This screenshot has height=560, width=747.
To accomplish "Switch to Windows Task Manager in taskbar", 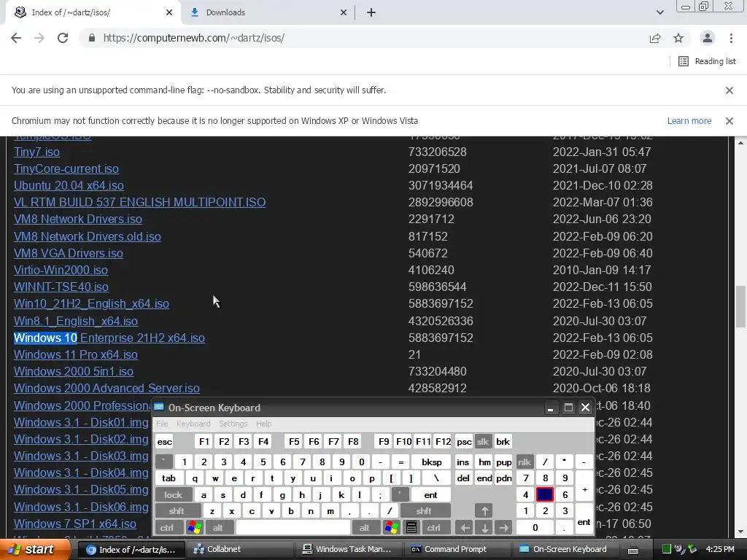I will point(349,549).
